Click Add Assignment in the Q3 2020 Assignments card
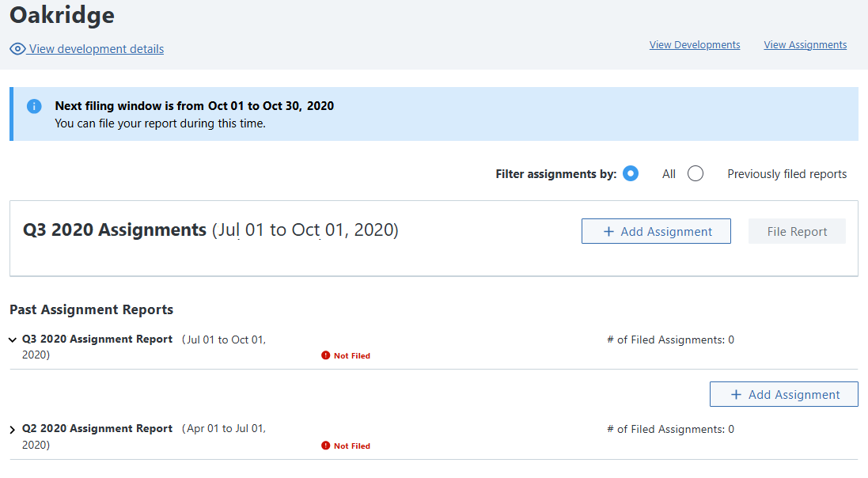Viewport: 868px width, 478px height. (x=656, y=232)
